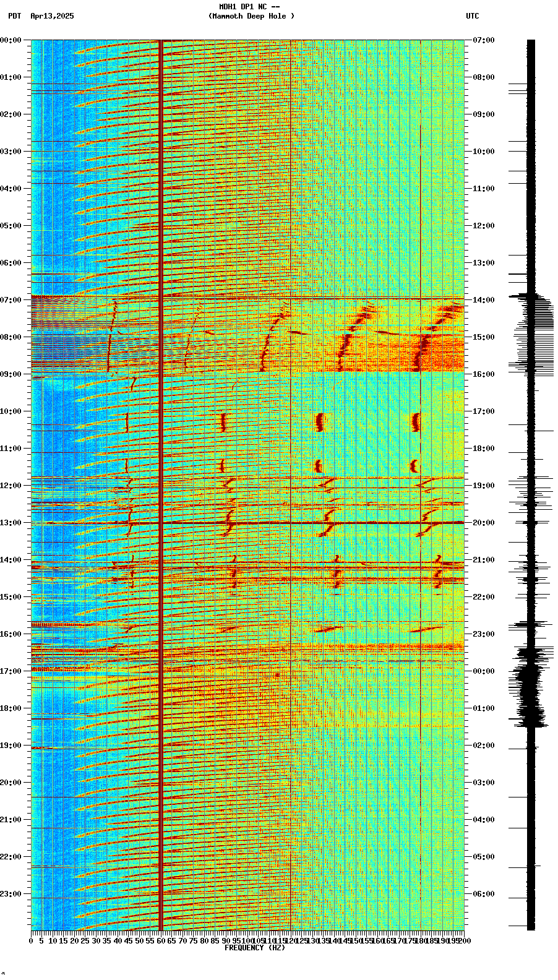Click the 20:00 UTC time tick label

click(x=484, y=523)
